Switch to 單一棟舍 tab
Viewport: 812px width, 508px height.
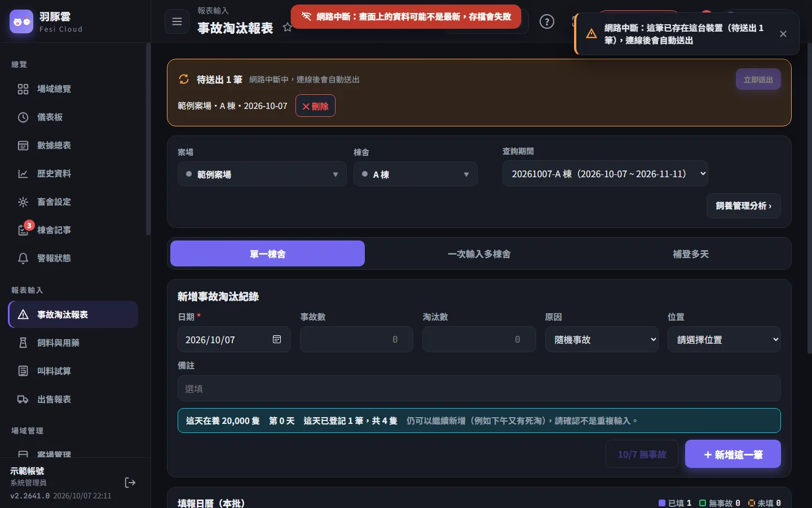point(268,254)
